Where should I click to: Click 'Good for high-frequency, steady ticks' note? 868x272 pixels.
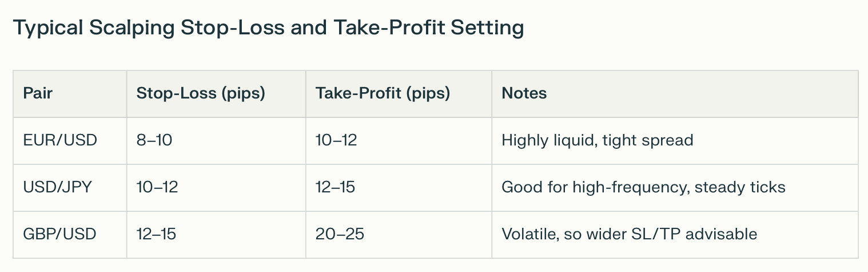tap(643, 187)
